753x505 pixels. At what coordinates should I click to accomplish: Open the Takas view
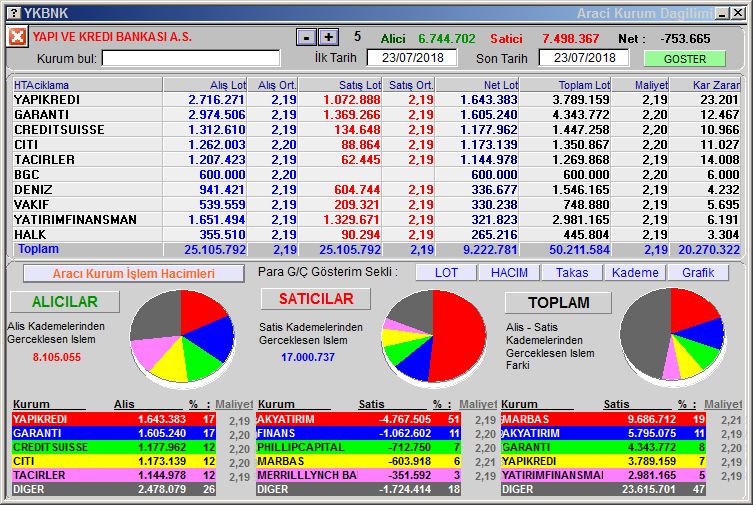pos(572,273)
